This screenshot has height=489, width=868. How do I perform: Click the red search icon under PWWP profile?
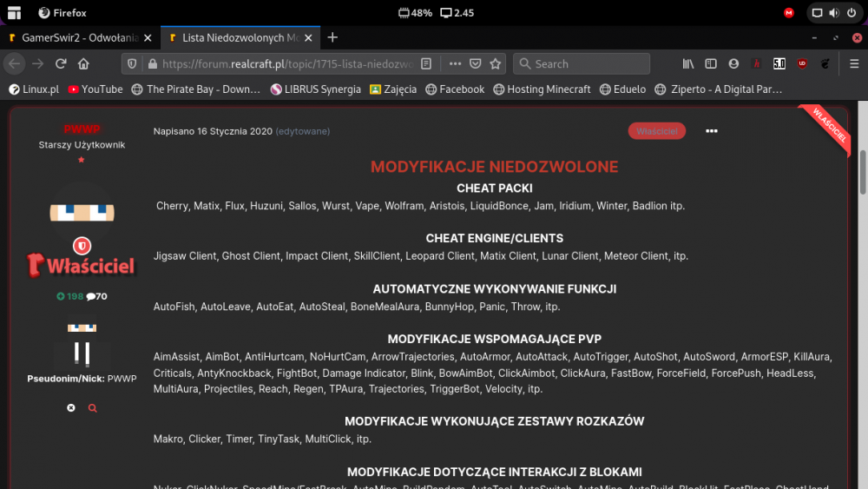pos(93,407)
